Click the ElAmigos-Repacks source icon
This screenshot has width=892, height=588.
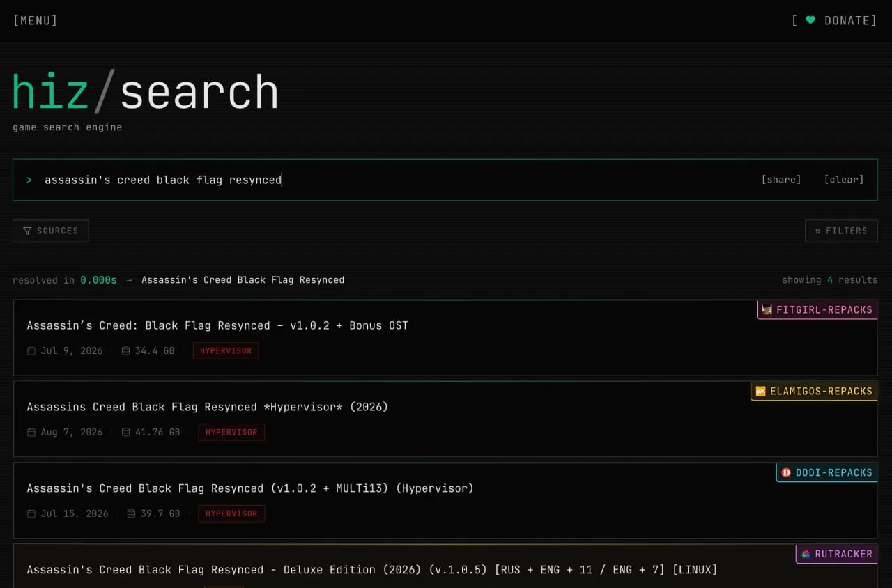click(761, 392)
